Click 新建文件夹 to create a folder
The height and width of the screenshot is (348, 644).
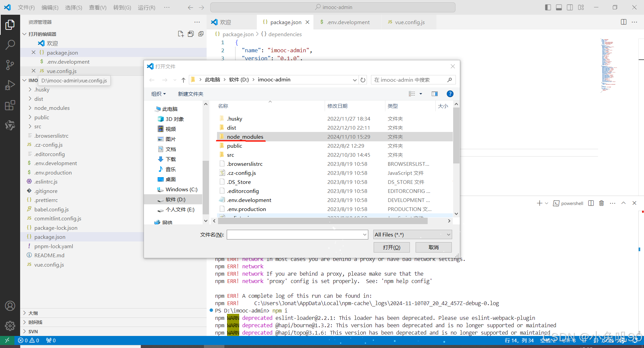pos(190,94)
